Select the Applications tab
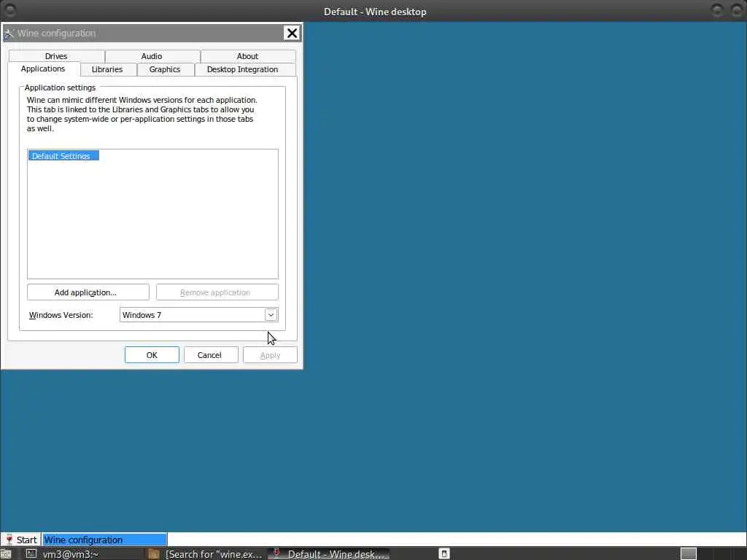 click(43, 69)
